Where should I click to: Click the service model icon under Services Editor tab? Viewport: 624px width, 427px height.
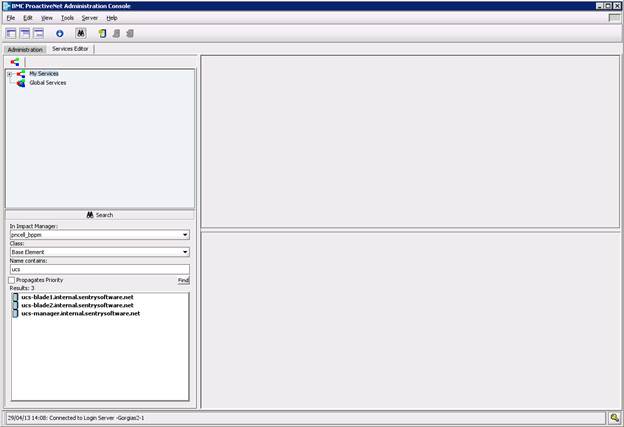click(15, 62)
